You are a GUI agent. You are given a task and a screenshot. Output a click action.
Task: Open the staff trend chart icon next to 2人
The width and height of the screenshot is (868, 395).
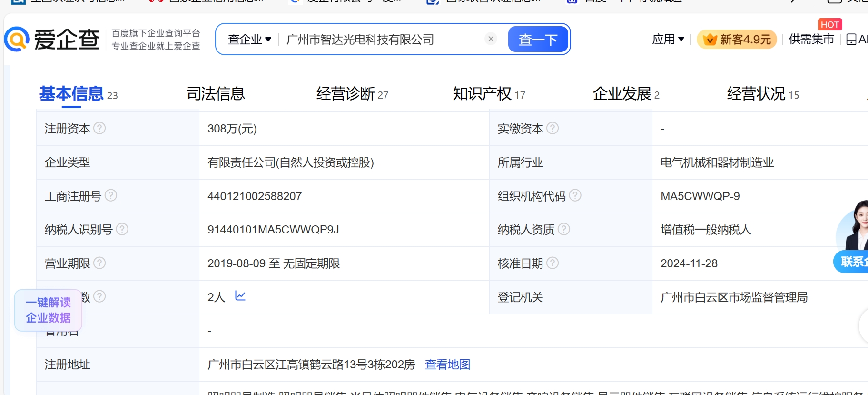tap(240, 296)
